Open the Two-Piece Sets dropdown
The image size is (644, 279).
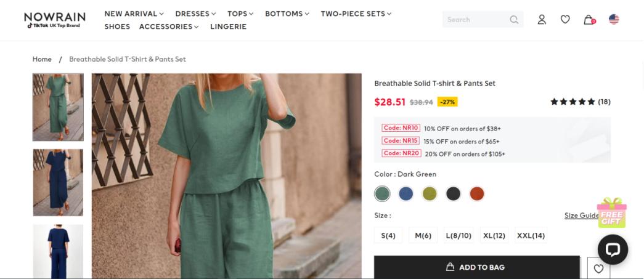356,14
